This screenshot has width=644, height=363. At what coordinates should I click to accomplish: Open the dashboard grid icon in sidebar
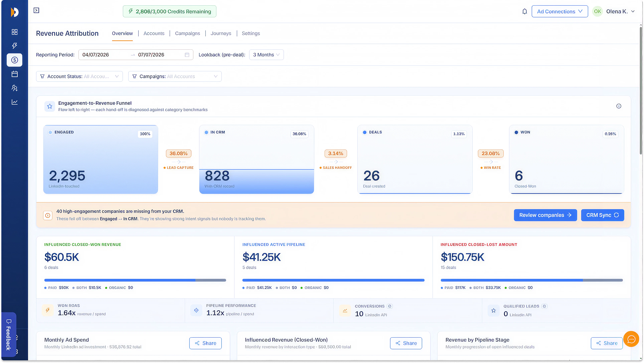(14, 32)
